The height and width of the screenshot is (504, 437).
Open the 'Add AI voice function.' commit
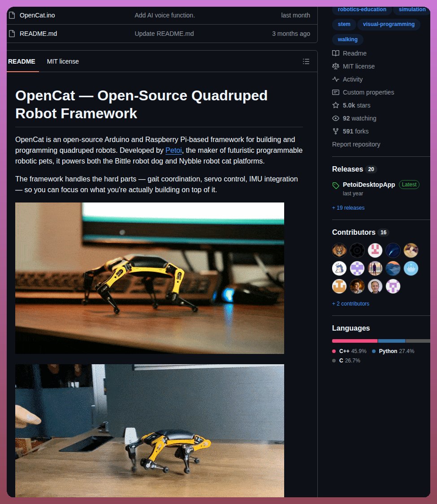164,15
